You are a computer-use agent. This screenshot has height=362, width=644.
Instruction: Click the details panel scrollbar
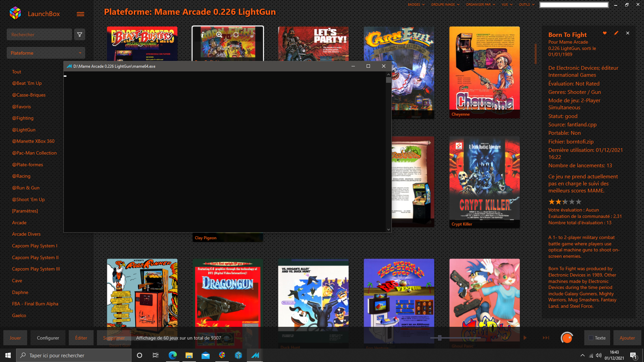pyautogui.click(x=536, y=54)
